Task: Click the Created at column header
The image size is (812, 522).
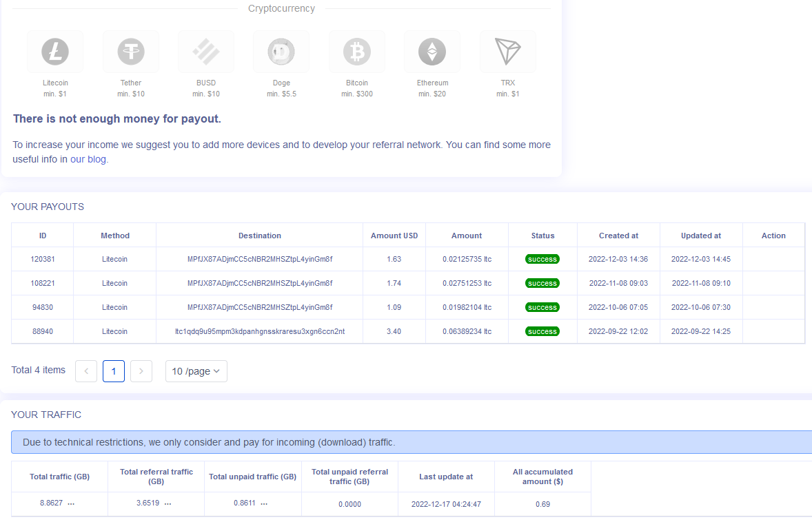Action: click(618, 236)
